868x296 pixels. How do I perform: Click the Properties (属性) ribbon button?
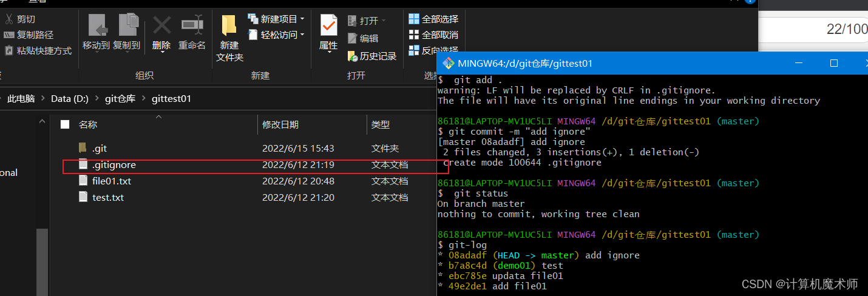328,33
